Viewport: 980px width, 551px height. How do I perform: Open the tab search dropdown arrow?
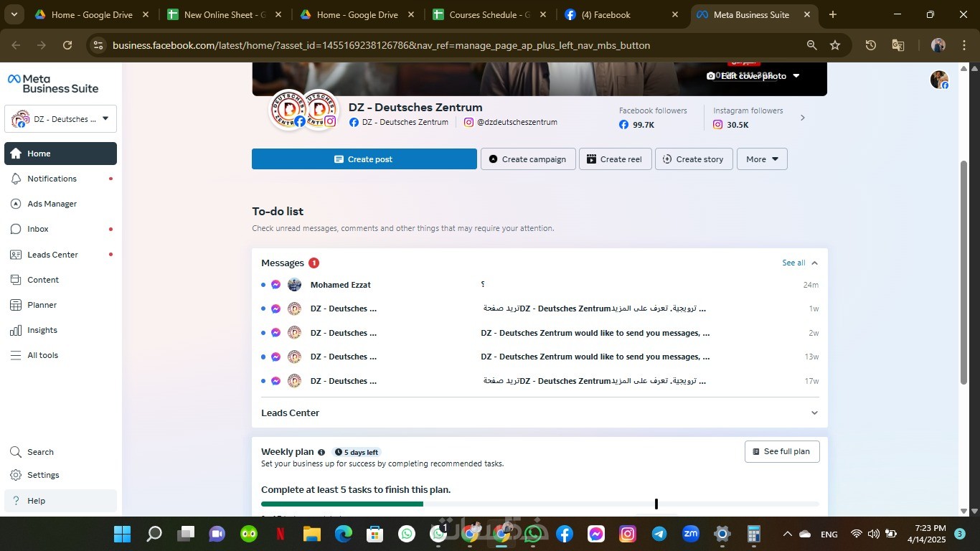14,14
